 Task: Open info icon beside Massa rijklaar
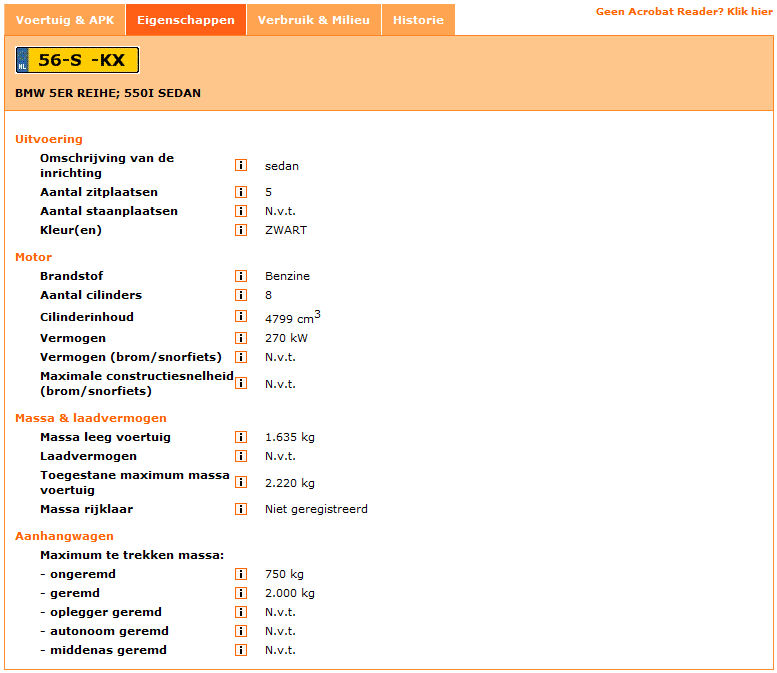[241, 509]
